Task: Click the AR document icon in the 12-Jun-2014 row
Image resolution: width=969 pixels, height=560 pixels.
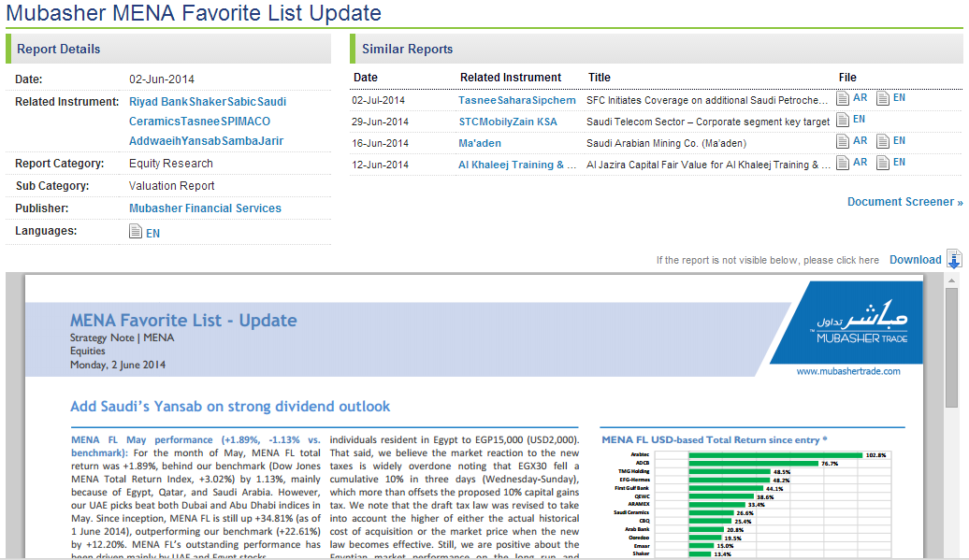Action: (x=843, y=163)
